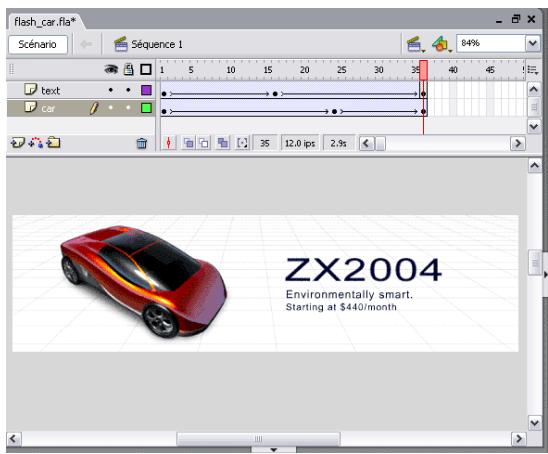Click the text layer page icon
This screenshot has width=548, height=454.
tap(30, 89)
